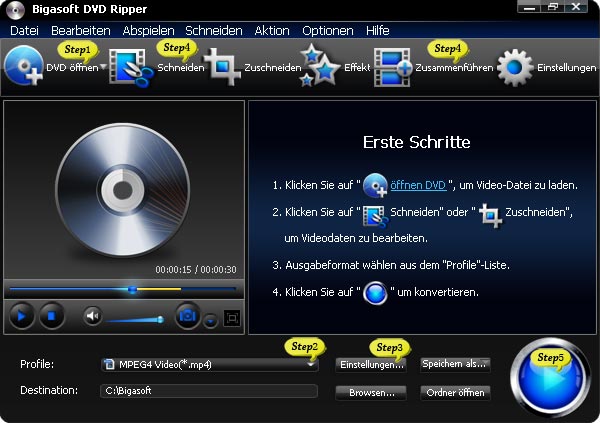Click the yellow trimmed segment on timeline
The image size is (600, 423).
158,289
